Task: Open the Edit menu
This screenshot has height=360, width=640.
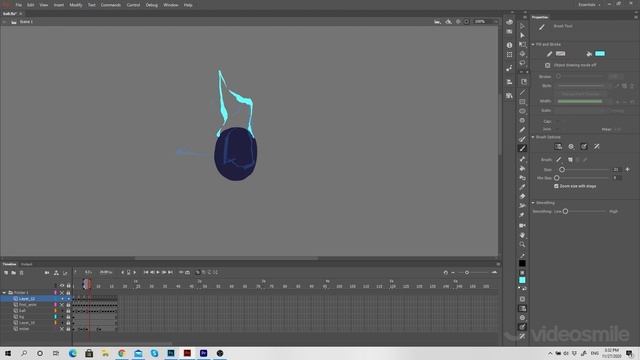Action: coord(31,5)
